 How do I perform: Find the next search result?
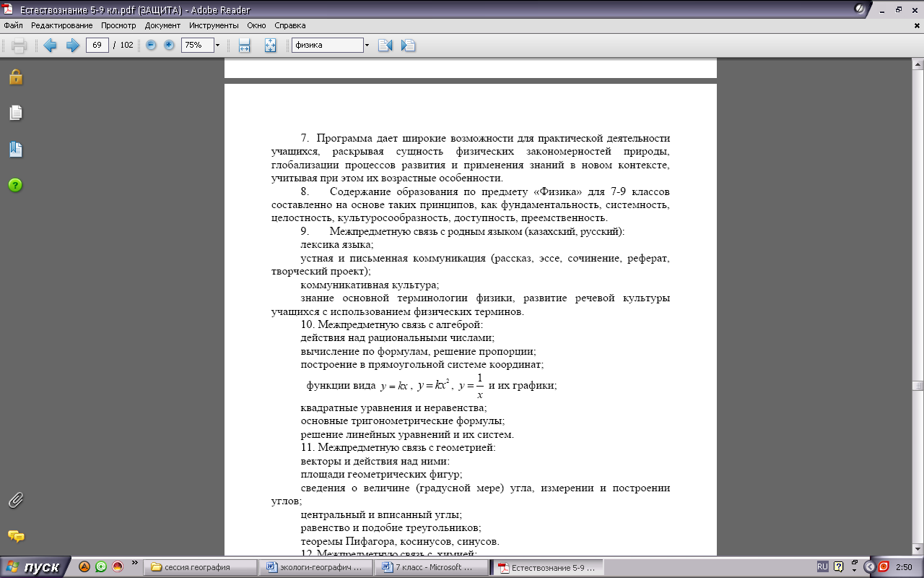coord(409,46)
